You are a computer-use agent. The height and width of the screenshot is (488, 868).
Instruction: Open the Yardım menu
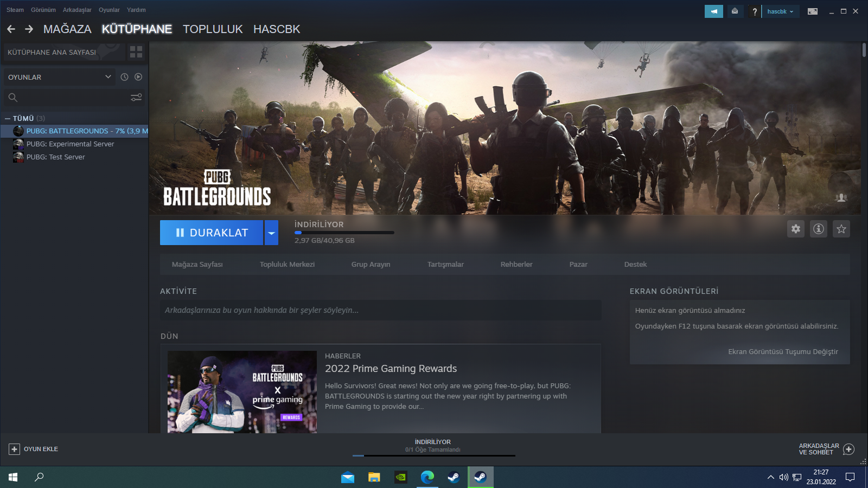[136, 10]
